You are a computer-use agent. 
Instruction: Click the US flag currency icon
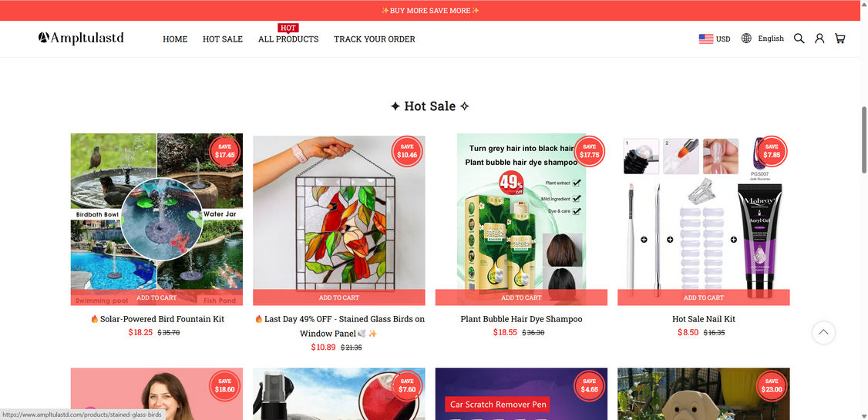click(x=706, y=39)
